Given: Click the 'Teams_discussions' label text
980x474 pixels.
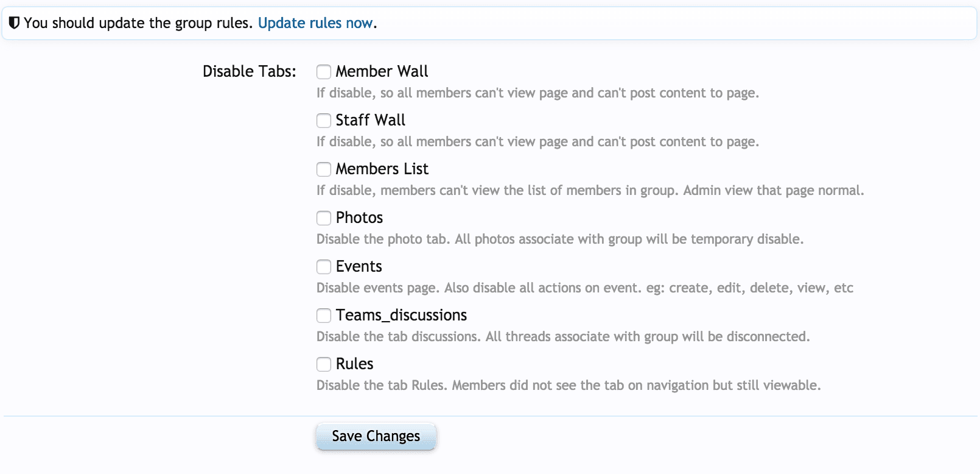Looking at the screenshot, I should click(401, 315).
